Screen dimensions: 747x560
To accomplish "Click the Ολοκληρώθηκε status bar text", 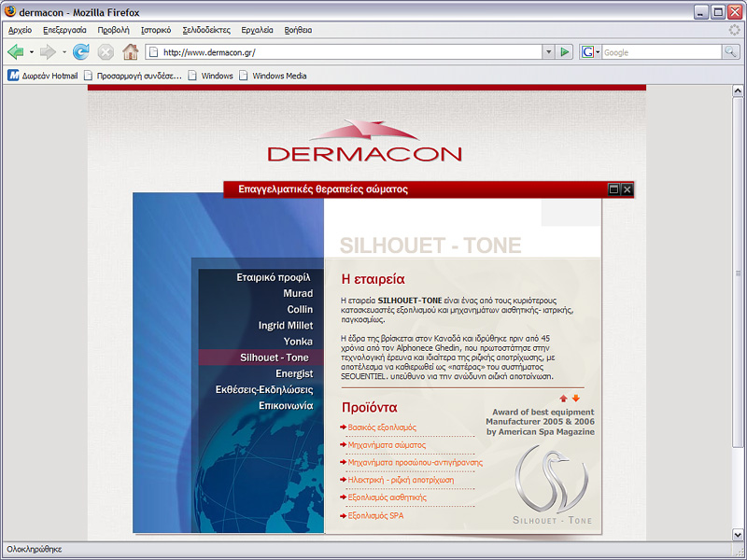I will coord(35,549).
